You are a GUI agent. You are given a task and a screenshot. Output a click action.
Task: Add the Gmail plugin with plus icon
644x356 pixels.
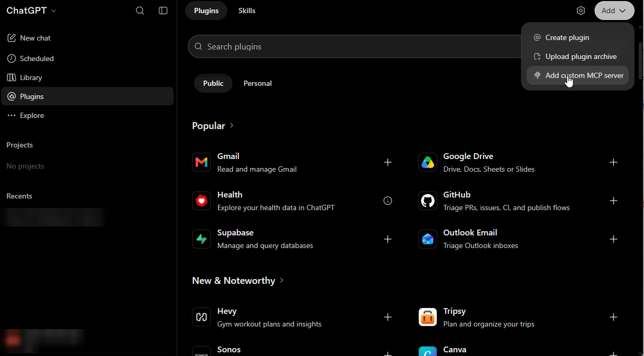pyautogui.click(x=388, y=162)
